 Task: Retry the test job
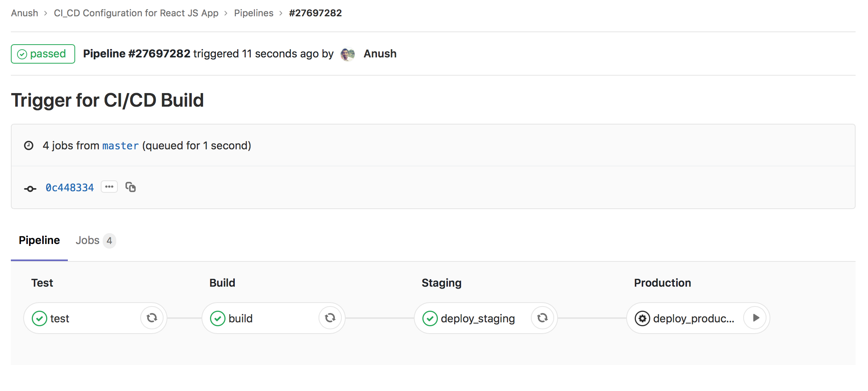point(152,318)
